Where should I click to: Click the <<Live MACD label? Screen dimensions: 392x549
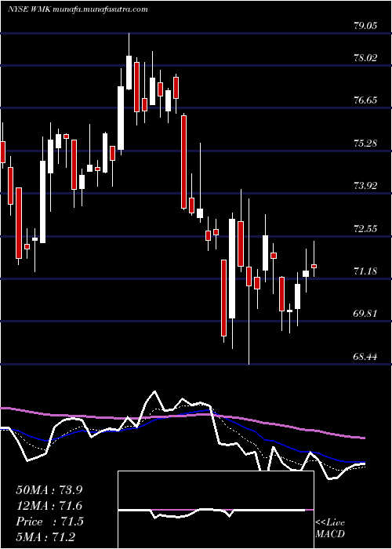[x=330, y=529]
